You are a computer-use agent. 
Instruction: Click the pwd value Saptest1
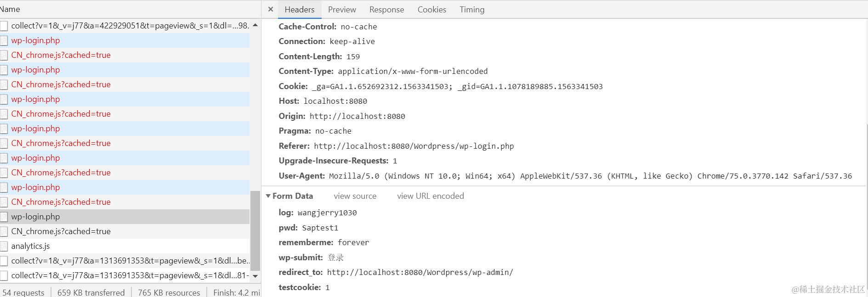tap(320, 228)
